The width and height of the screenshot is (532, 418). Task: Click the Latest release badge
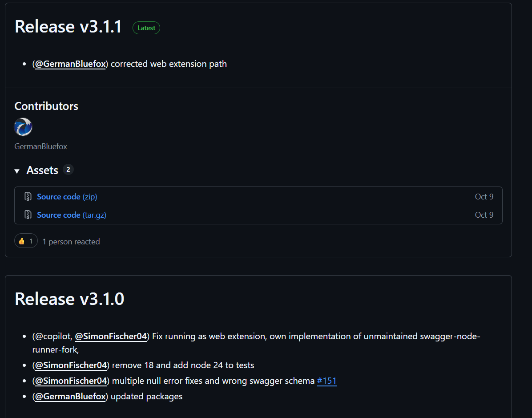(x=146, y=28)
